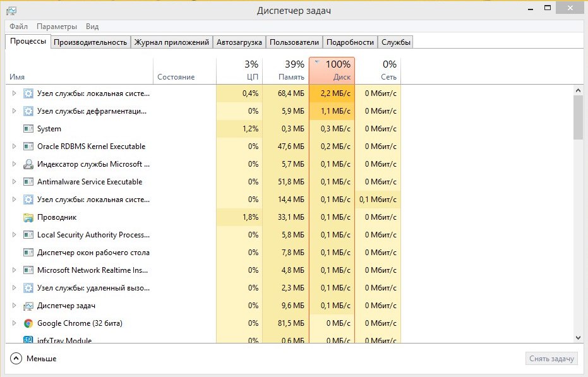This screenshot has width=588, height=377.
Task: Sort by the Сеть column header
Action: [x=378, y=71]
